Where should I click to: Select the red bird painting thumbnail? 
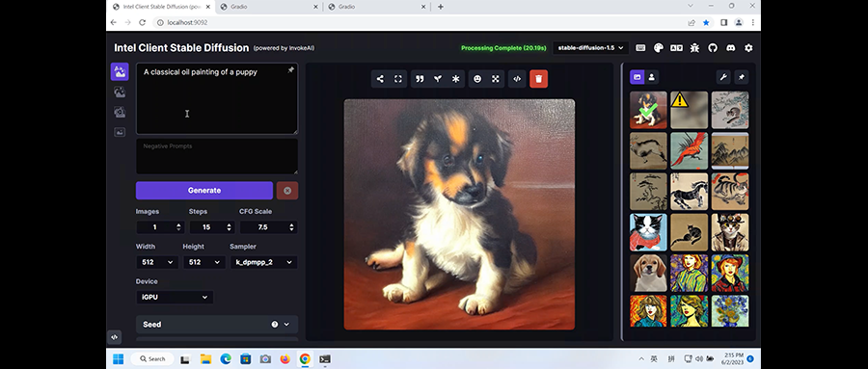coord(690,150)
